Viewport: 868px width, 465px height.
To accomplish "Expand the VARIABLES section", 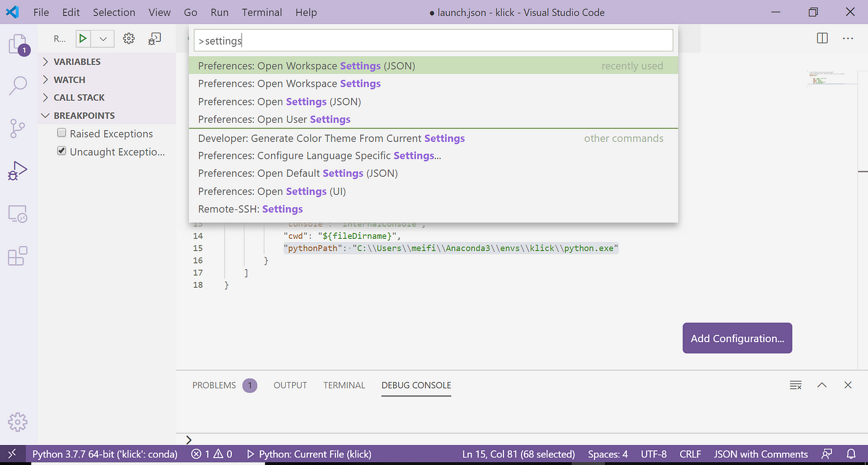I will pyautogui.click(x=107, y=61).
